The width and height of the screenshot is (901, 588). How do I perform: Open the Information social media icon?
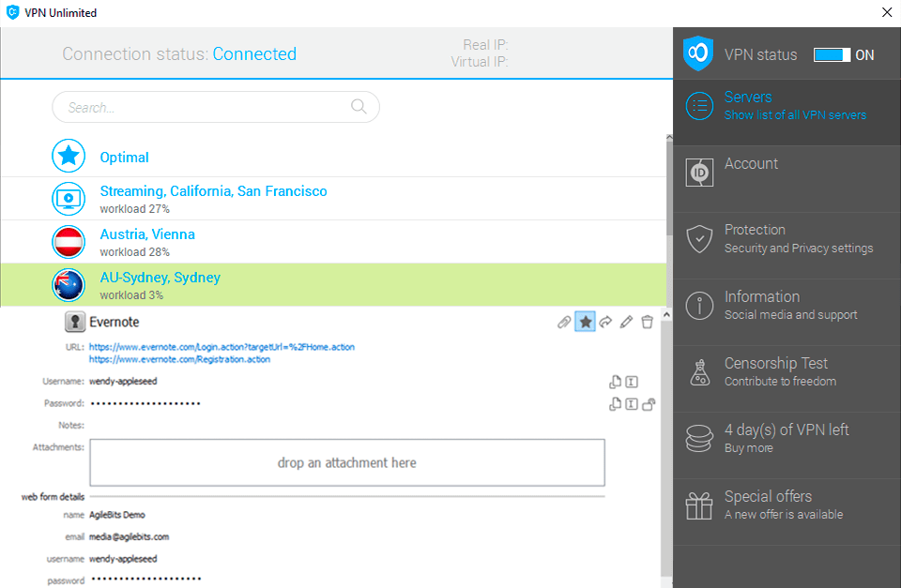coord(699,306)
